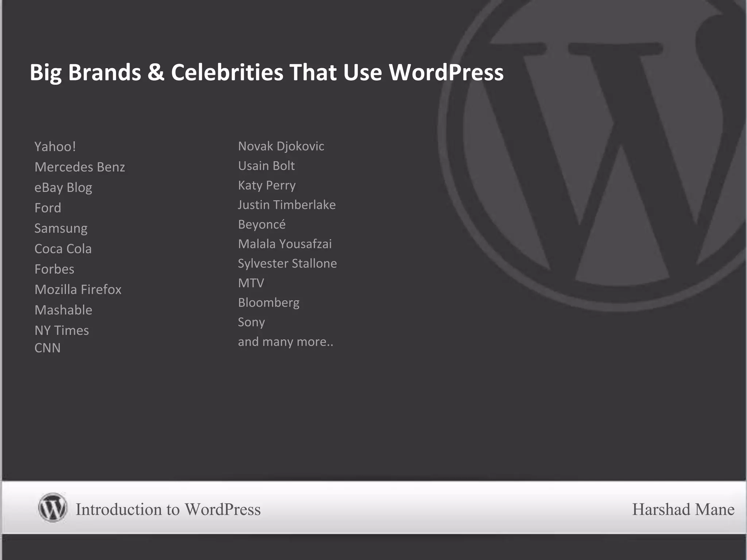Screen dimensions: 747x560
Task: Click the 'NY Times' entry
Action: point(62,330)
